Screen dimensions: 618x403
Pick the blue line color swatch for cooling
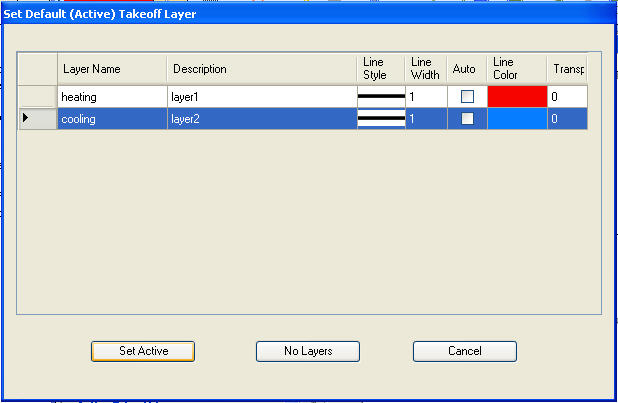pos(517,119)
